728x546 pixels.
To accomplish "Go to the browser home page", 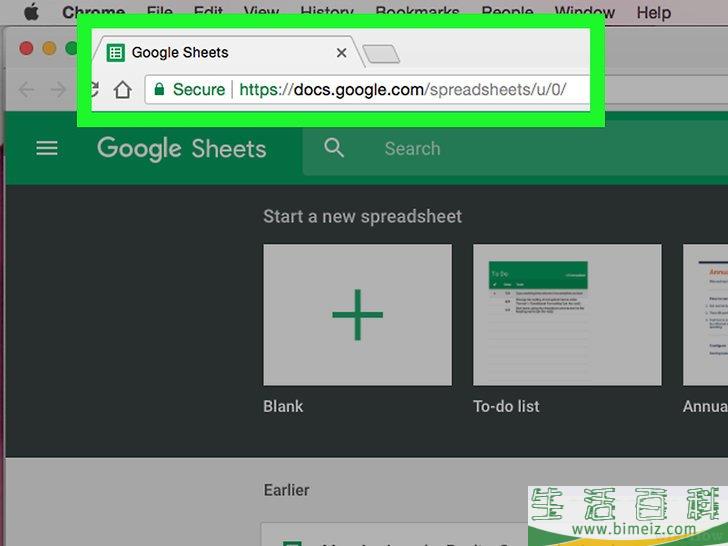I will (123, 90).
